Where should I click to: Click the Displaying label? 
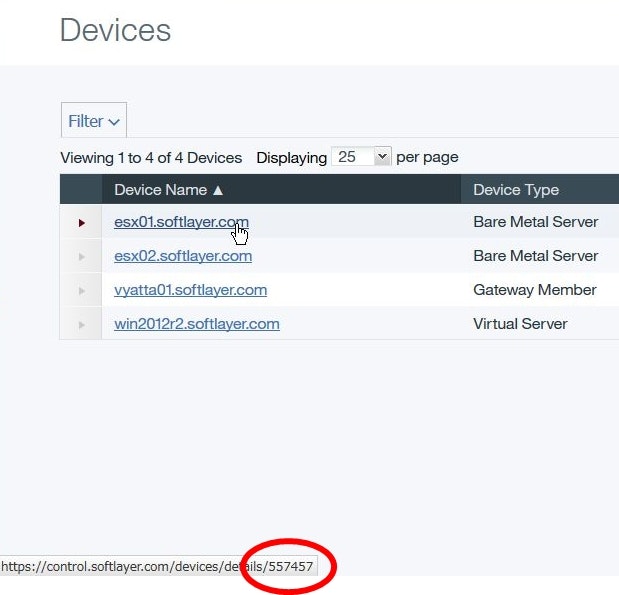(x=291, y=158)
